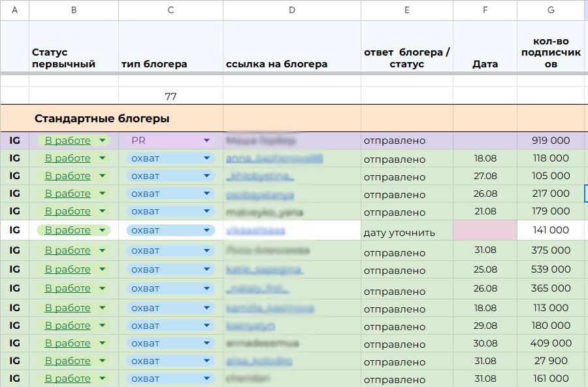Click the cell containing the value 77

click(171, 96)
